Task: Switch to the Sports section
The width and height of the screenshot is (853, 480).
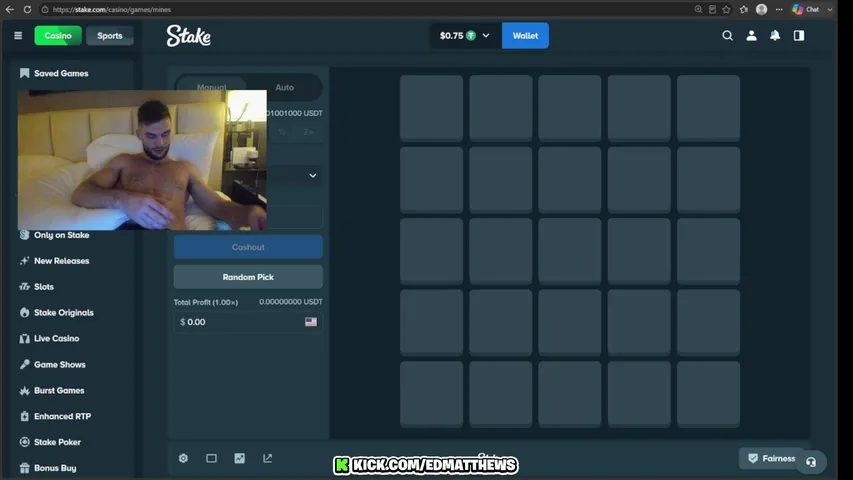Action: point(109,35)
